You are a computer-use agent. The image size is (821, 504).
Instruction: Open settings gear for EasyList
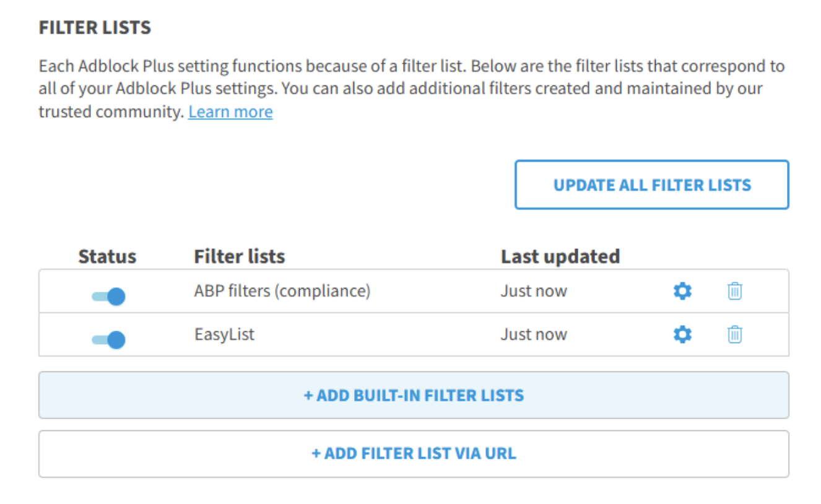[682, 335]
